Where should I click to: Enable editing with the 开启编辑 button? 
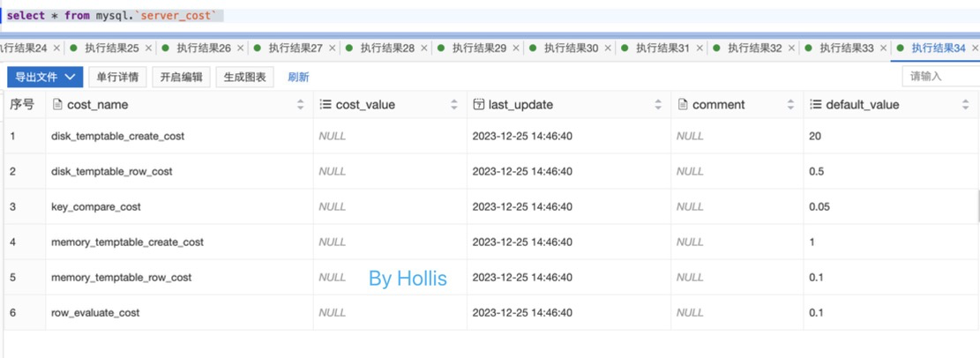point(181,78)
